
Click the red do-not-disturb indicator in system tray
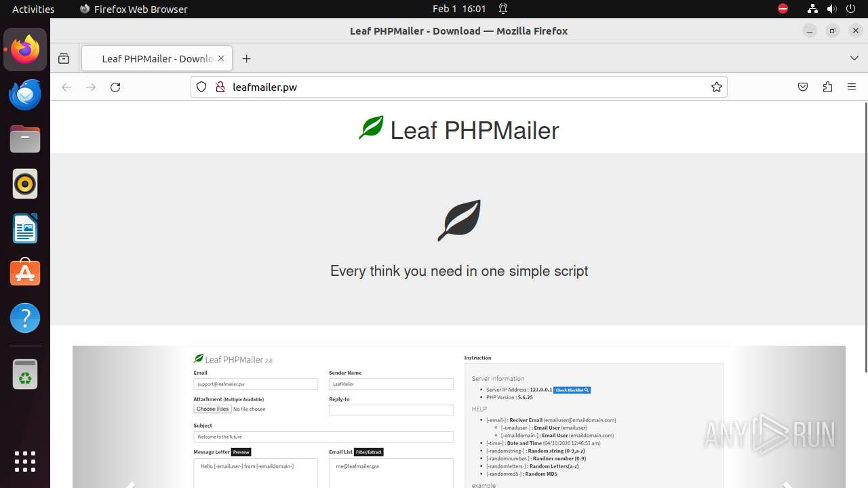click(x=783, y=9)
